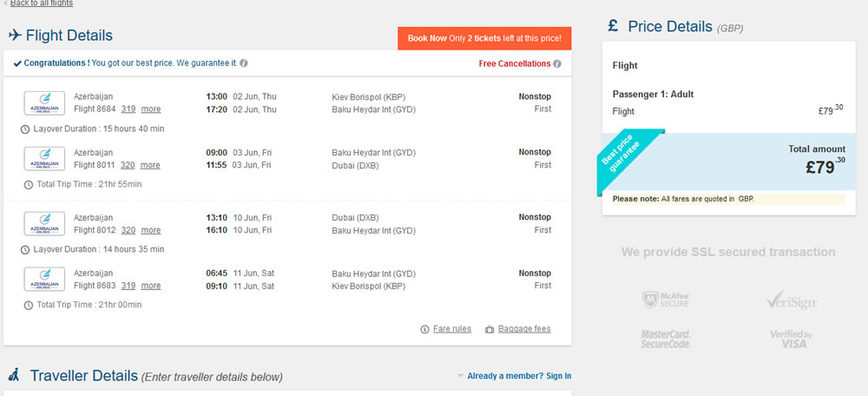This screenshot has height=396, width=868.
Task: Expand more details for Flight 8683
Action: tap(151, 286)
